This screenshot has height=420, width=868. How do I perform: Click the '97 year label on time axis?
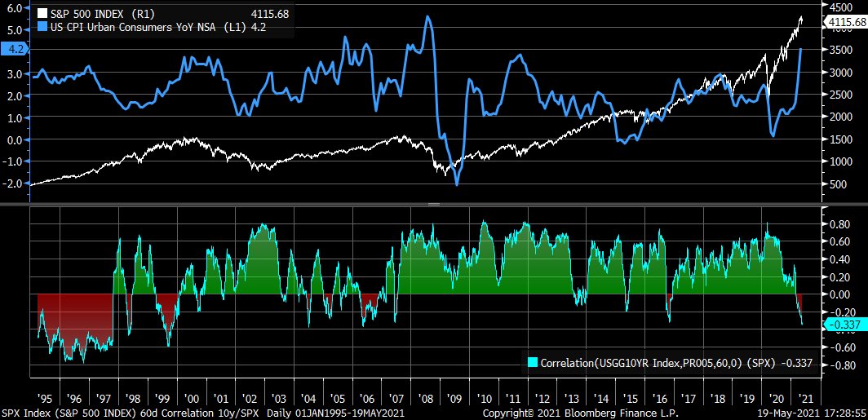tap(103, 399)
